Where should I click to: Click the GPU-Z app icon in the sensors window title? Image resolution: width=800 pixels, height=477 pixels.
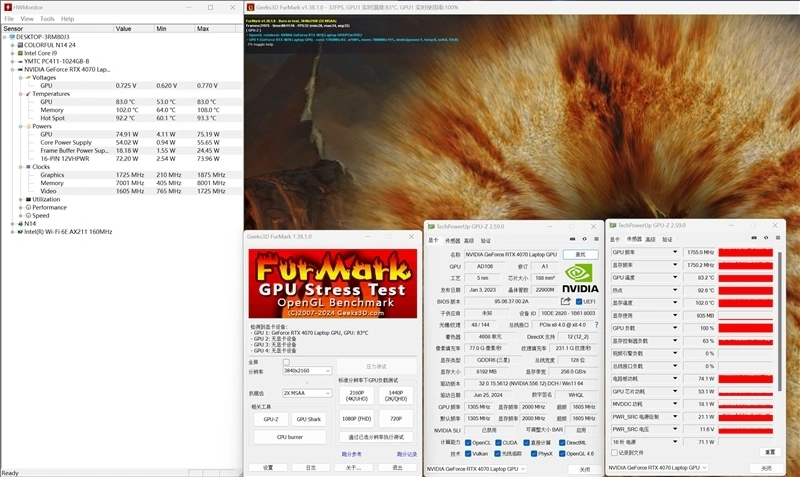coord(613,225)
